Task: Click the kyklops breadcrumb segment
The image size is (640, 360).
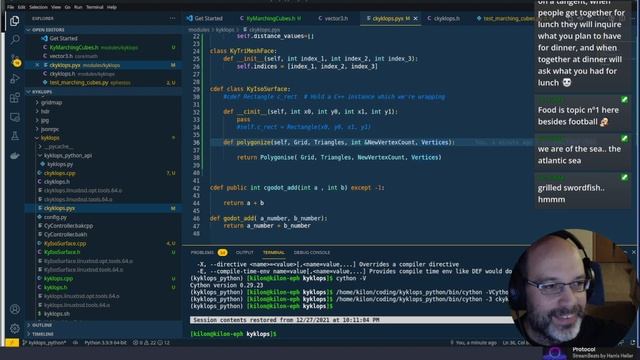Action: coord(225,30)
